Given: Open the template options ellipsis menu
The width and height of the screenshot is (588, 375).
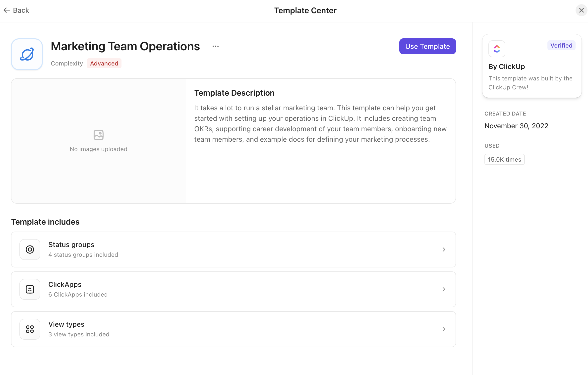Looking at the screenshot, I should coord(215,46).
